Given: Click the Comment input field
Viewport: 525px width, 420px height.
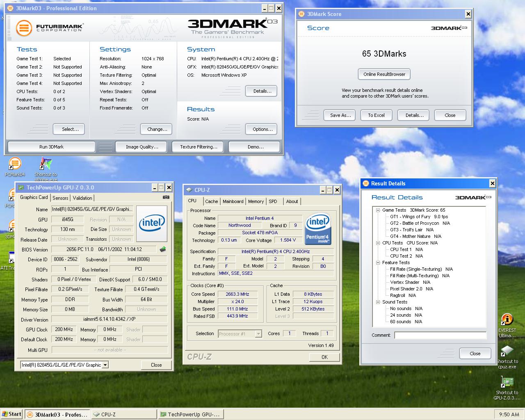Looking at the screenshot, I should [440, 335].
